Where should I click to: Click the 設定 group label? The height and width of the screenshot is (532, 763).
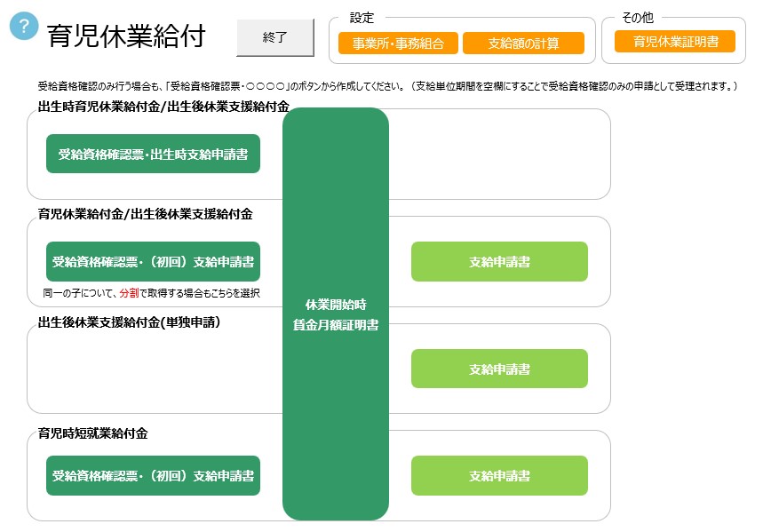(x=362, y=18)
